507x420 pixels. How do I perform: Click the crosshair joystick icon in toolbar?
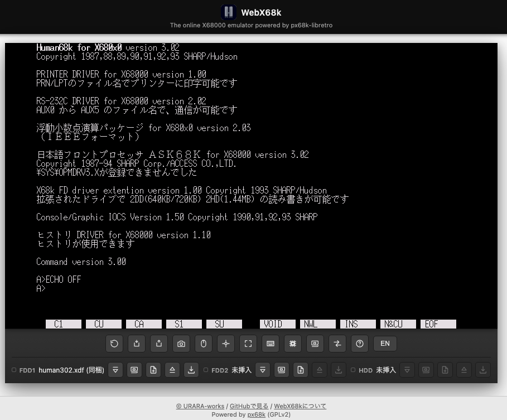click(x=226, y=344)
